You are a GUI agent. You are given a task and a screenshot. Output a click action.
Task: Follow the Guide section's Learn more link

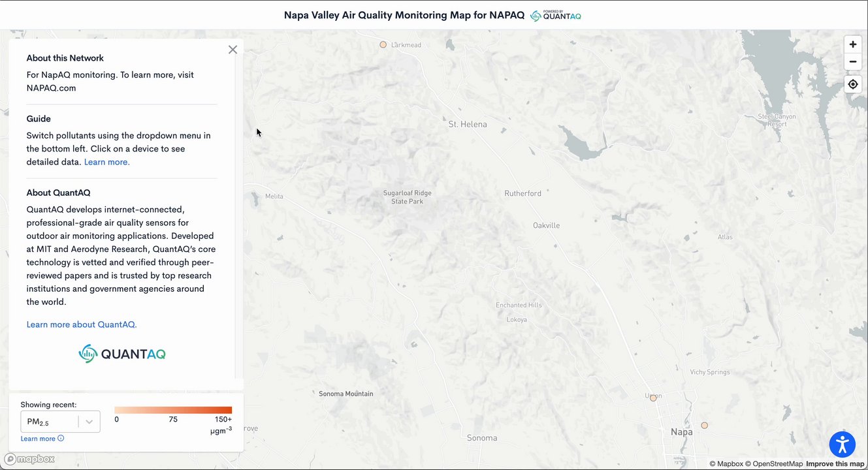(x=106, y=162)
